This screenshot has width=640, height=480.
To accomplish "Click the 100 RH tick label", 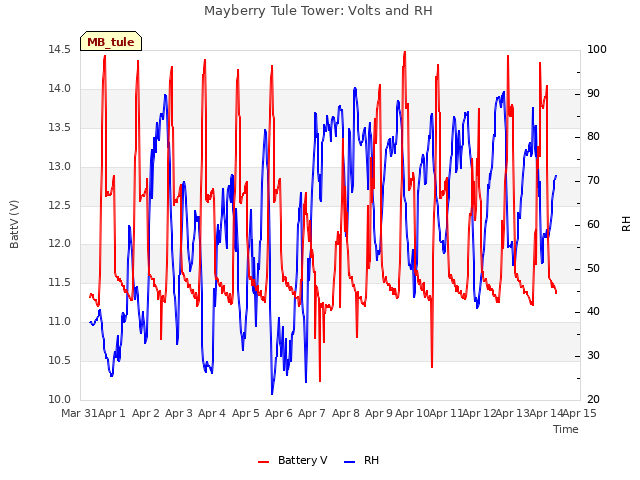I will pyautogui.click(x=597, y=49).
